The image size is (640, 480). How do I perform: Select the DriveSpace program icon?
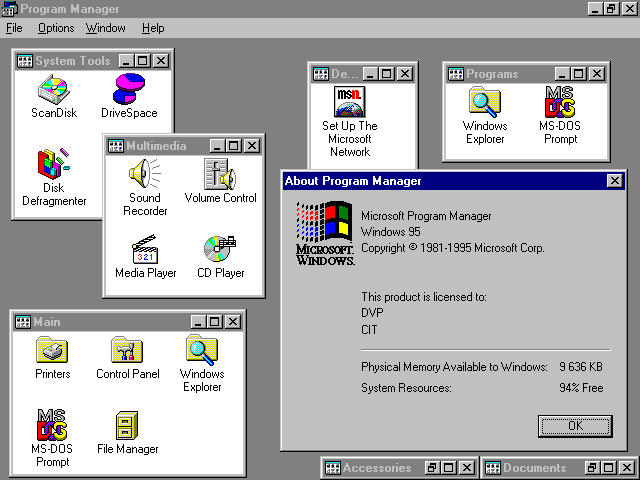pos(129,91)
